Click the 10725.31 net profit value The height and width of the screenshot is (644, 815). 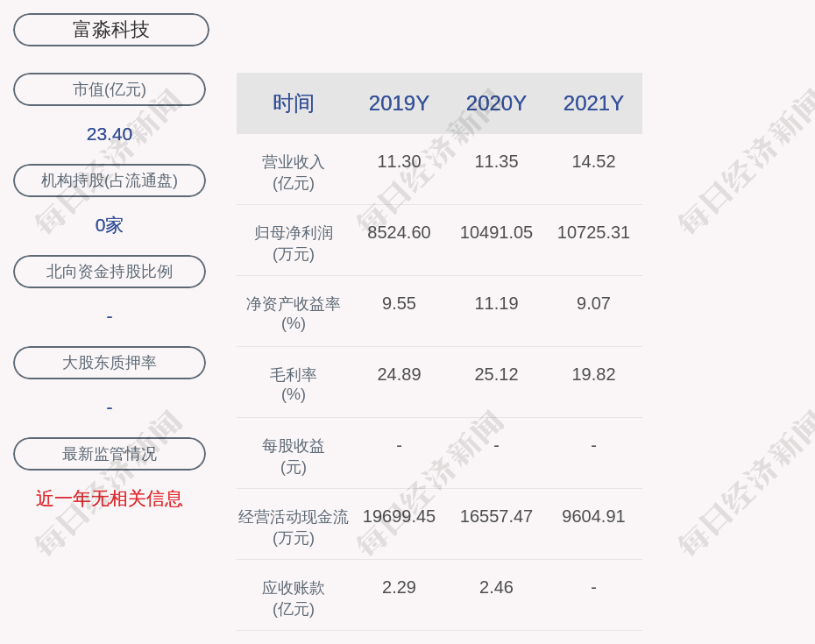tap(593, 232)
